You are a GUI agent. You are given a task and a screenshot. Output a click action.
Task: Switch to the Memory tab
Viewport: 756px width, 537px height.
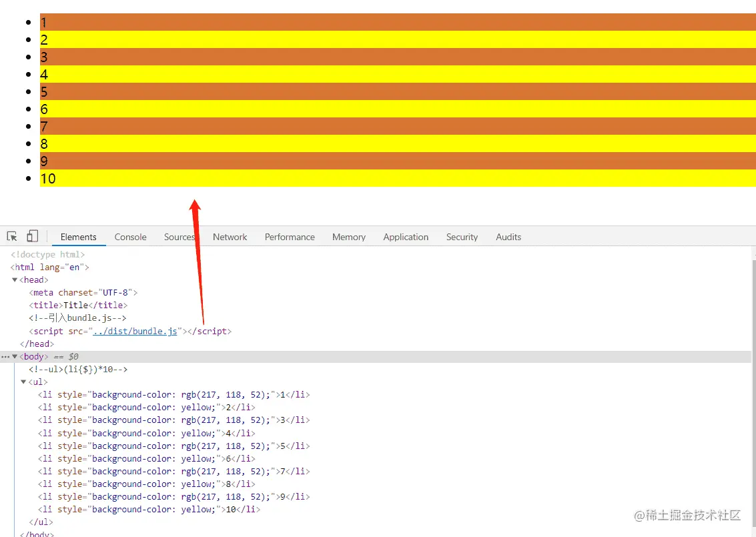pyautogui.click(x=349, y=237)
